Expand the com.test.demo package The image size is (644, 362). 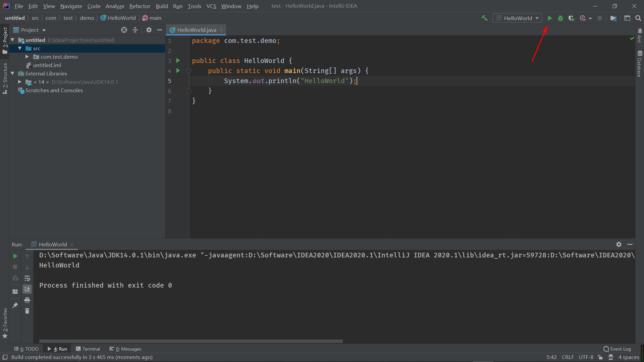(x=27, y=57)
